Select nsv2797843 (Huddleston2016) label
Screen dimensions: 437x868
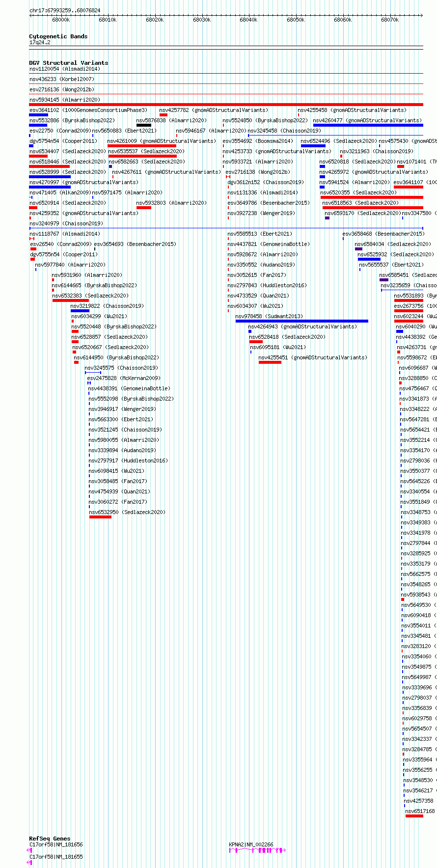267,286
